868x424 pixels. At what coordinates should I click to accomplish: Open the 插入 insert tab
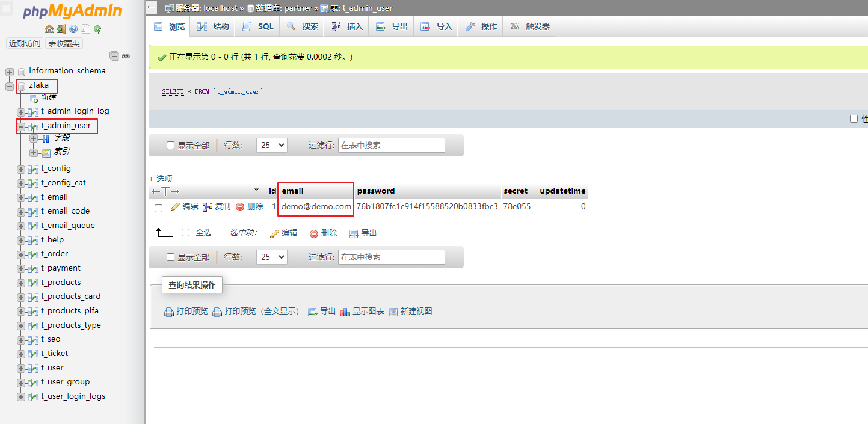[x=346, y=26]
